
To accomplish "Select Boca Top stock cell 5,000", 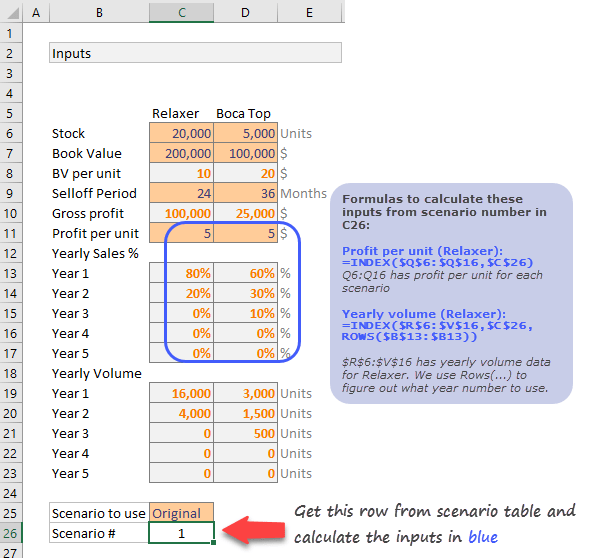I will click(x=245, y=133).
